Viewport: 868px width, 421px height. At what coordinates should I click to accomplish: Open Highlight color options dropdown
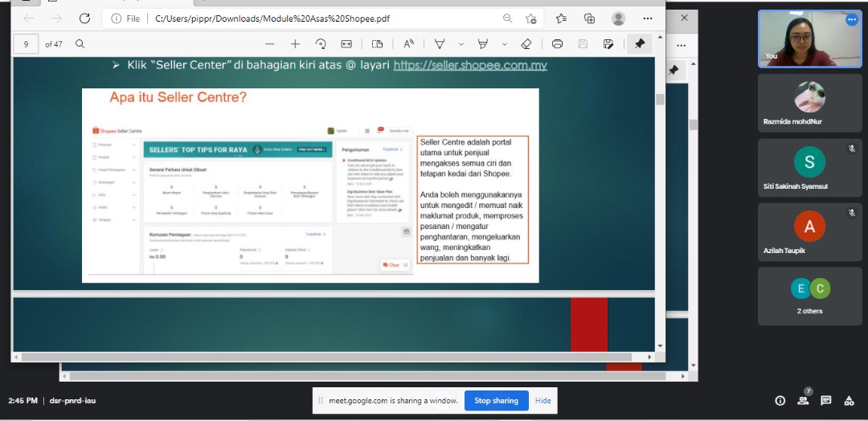(x=504, y=44)
